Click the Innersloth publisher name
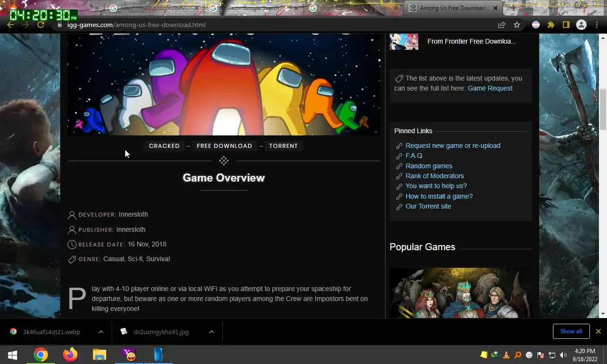 point(131,229)
